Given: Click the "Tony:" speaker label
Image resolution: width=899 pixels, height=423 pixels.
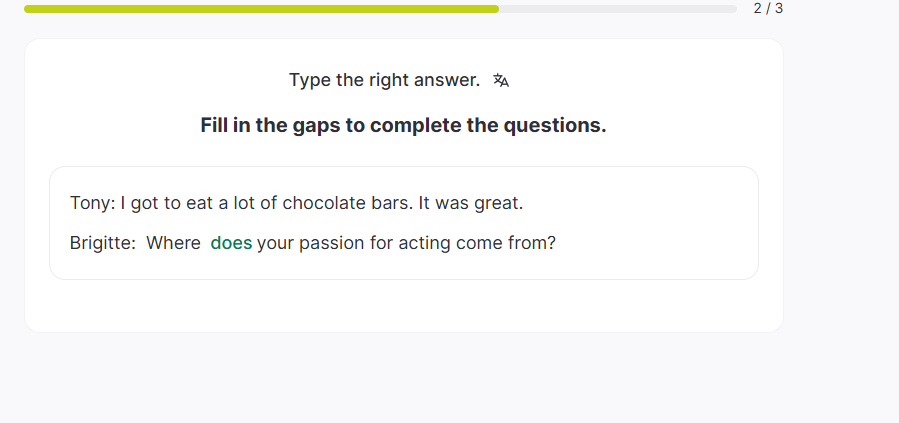Looking at the screenshot, I should 92,203.
